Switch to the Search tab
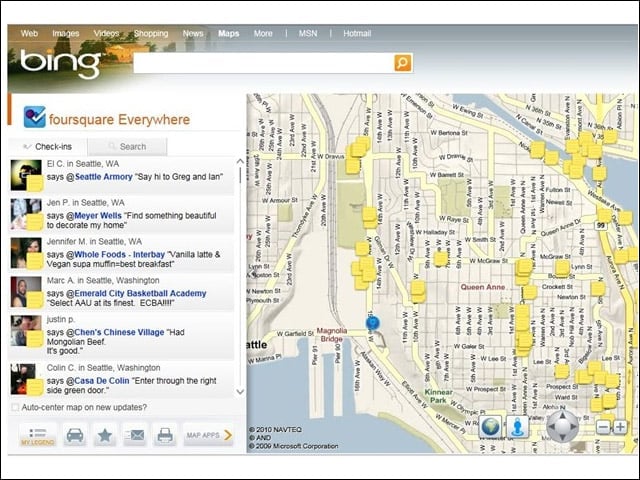640x480 pixels. (127, 147)
